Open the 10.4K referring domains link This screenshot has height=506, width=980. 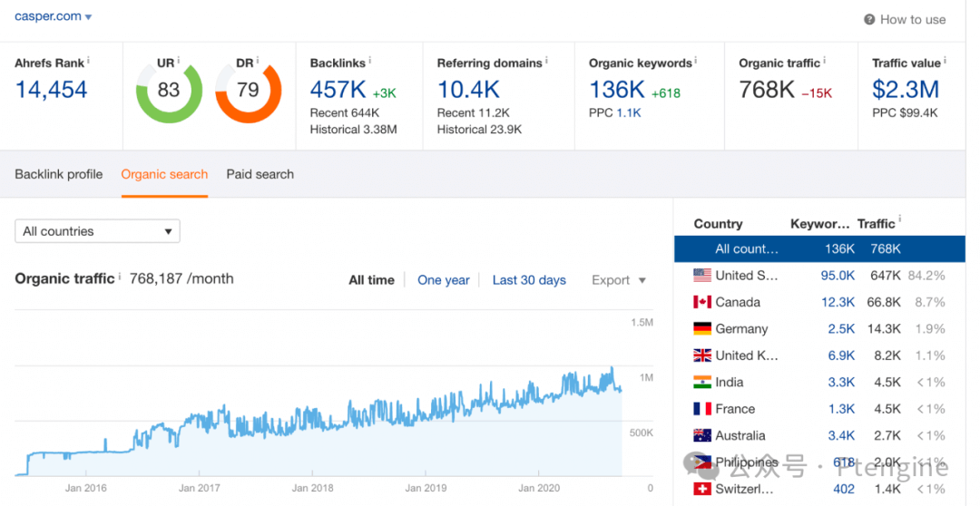point(468,90)
